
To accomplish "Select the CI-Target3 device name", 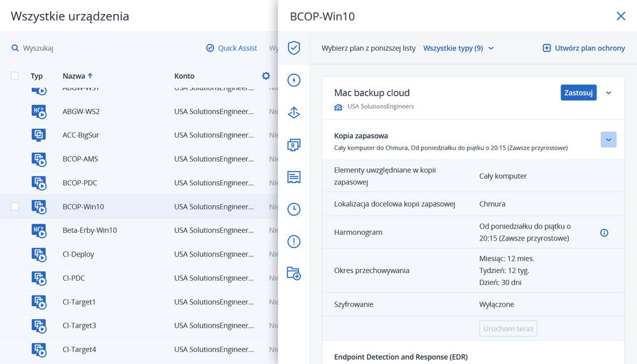I will pyautogui.click(x=79, y=326).
